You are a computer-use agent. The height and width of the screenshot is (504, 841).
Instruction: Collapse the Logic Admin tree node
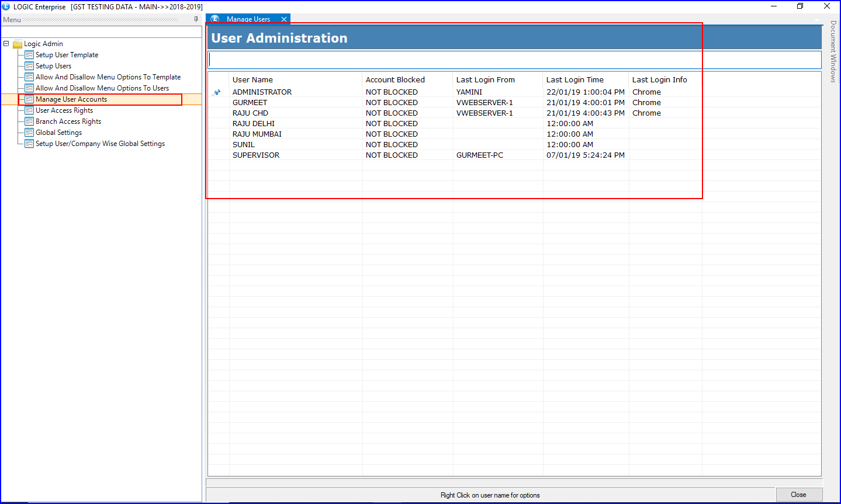click(6, 44)
